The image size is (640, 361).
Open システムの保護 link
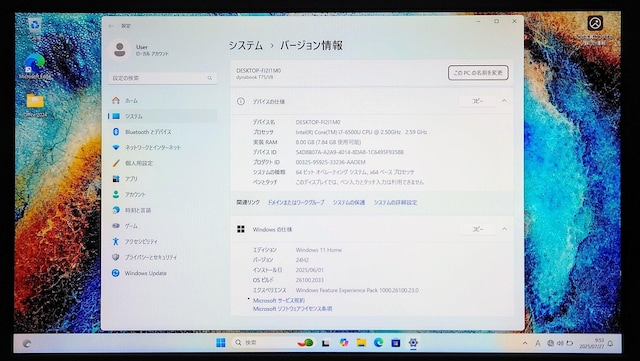[349, 203]
